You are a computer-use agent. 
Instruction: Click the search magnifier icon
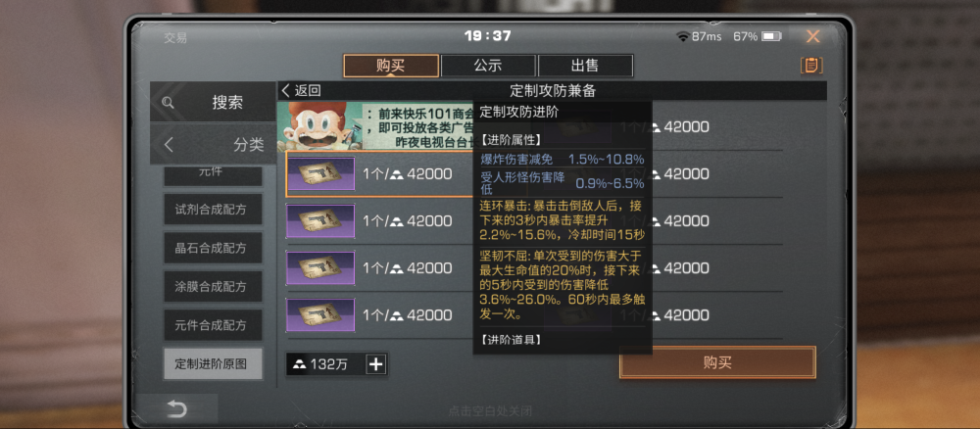168,103
